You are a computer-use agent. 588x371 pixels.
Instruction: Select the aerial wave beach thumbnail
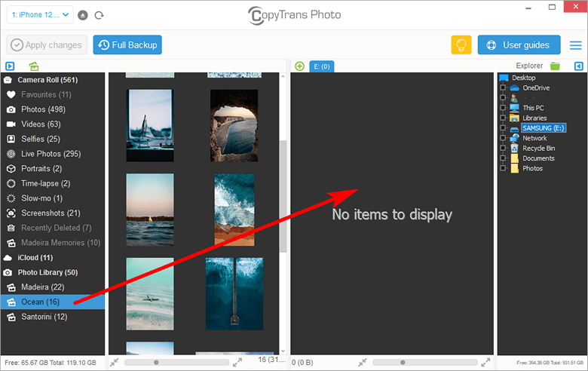pyautogui.click(x=234, y=210)
